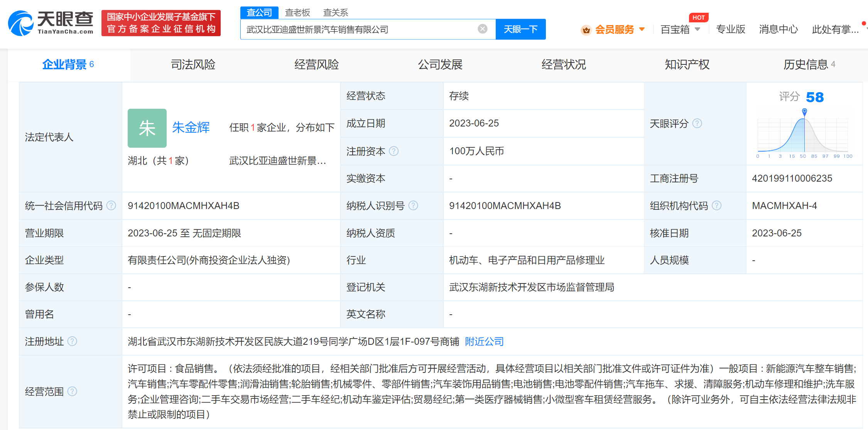This screenshot has height=430, width=868.
Task: Open help icon next to 天眼评分
Action: [697, 123]
